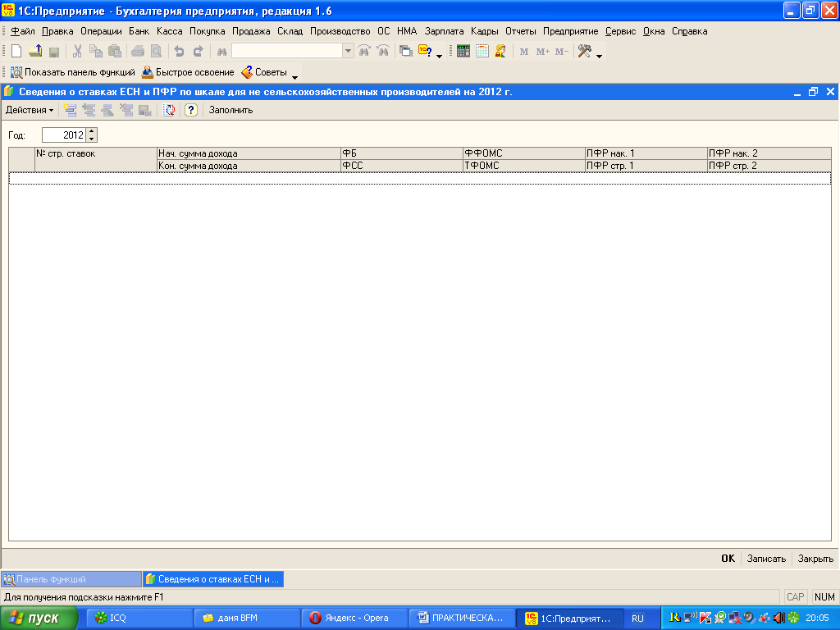The height and width of the screenshot is (630, 840).
Task: Click the Закрыть button
Action: pos(815,558)
